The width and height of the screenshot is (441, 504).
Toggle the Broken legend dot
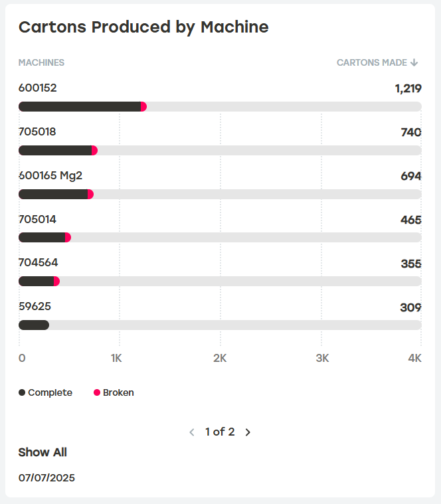pos(97,392)
